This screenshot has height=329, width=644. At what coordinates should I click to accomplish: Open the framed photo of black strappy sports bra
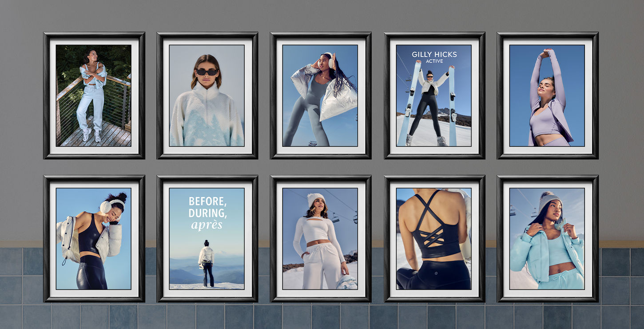coord(434,239)
